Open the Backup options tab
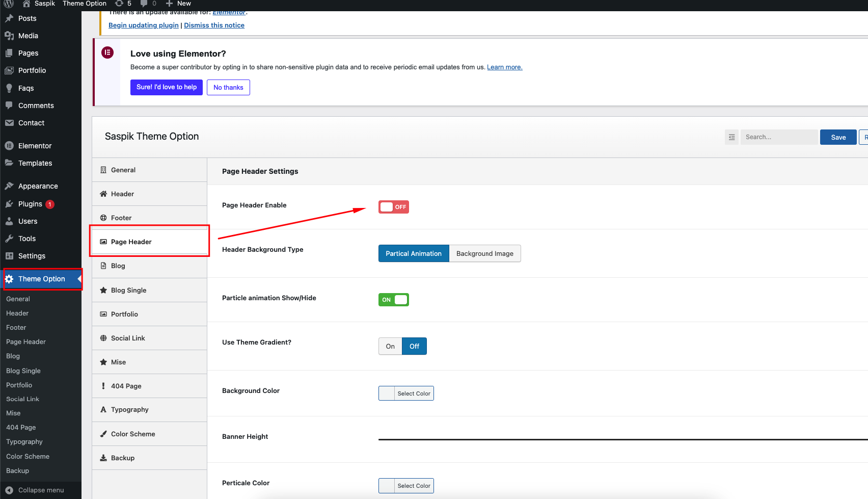Screen dimensions: 868x499 (149, 458)
